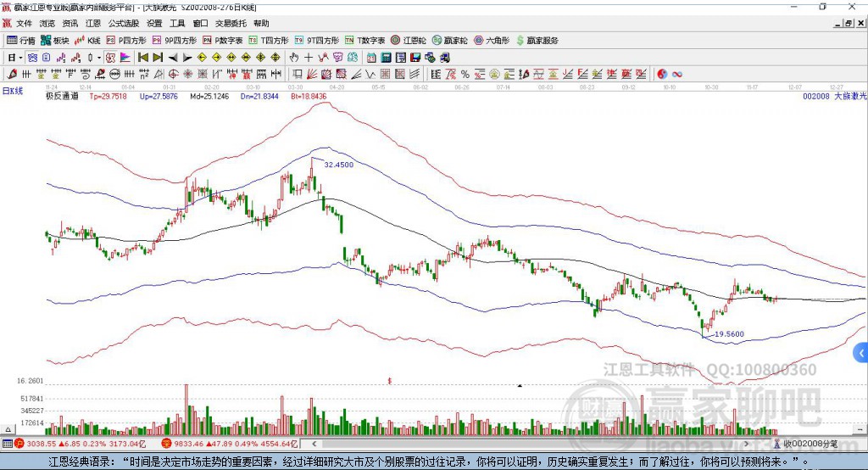Open the 文件 menu

pyautogui.click(x=24, y=23)
